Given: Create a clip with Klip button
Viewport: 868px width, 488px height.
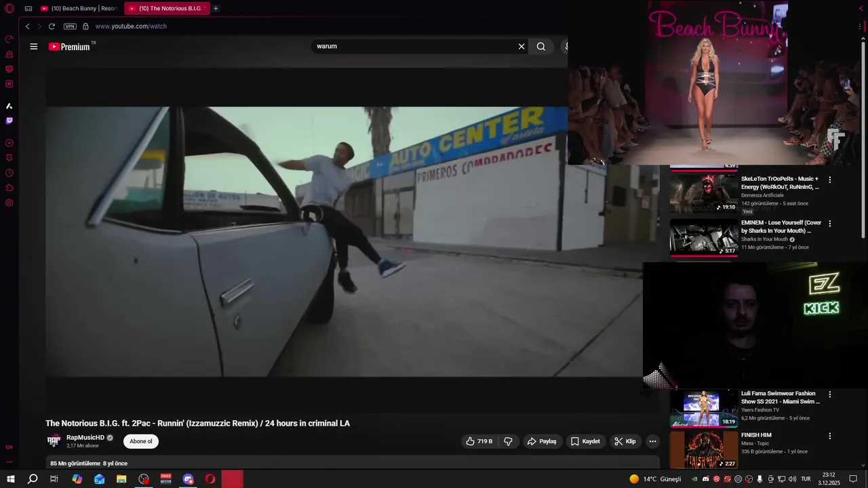Looking at the screenshot, I should (625, 441).
